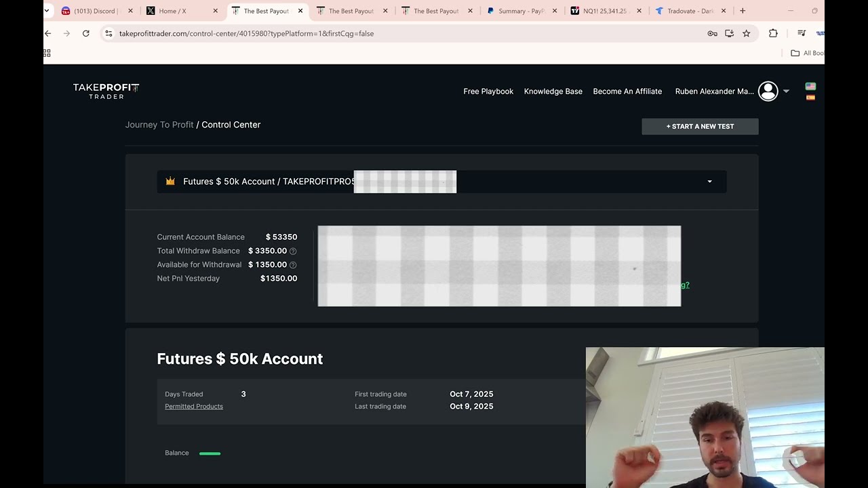Viewport: 868px width, 488px height.
Task: Close the Tradovate tab
Action: click(724, 11)
